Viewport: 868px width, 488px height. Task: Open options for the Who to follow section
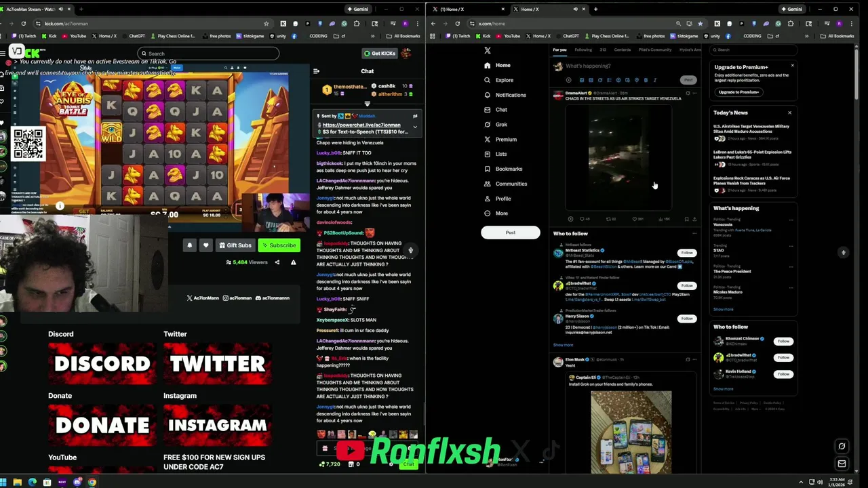pyautogui.click(x=694, y=233)
